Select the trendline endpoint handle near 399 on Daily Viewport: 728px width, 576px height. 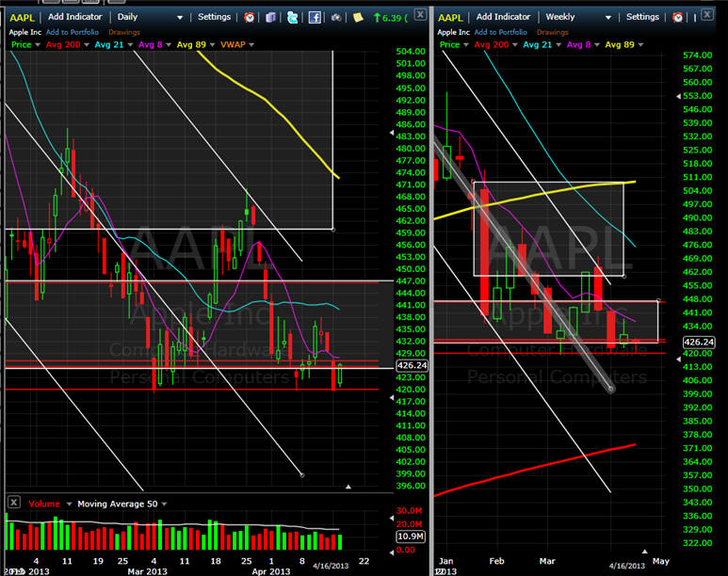point(302,474)
